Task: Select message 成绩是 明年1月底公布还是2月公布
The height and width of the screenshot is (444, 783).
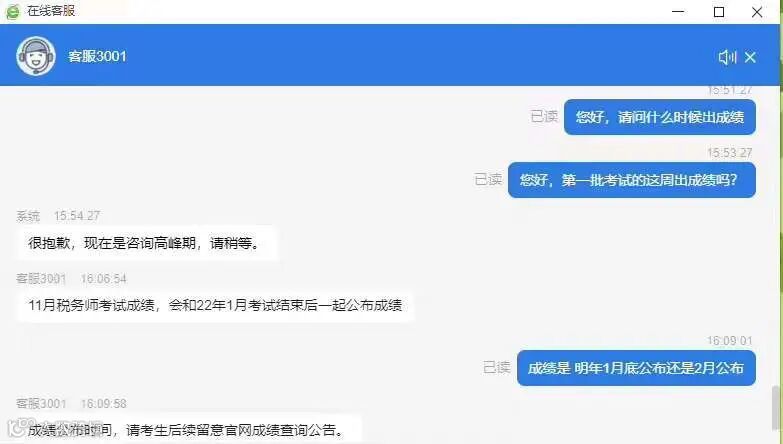Action: pos(636,368)
